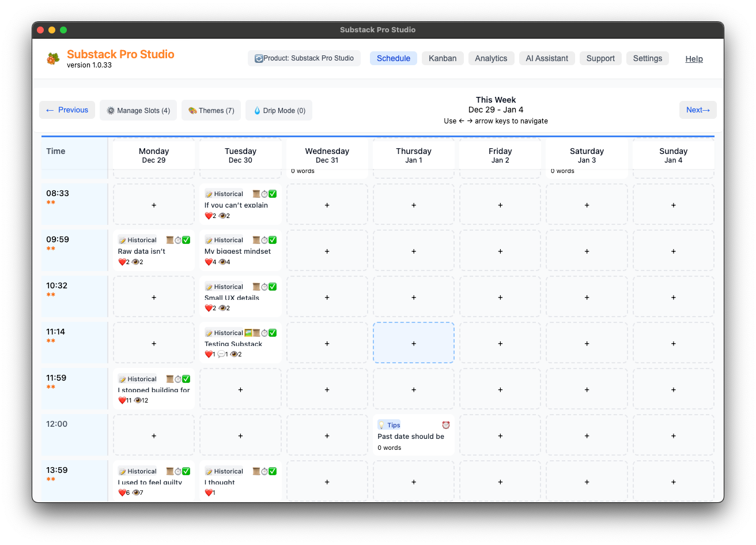Add post to Friday 09:59 empty slot
The width and height of the screenshot is (756, 545).
pyautogui.click(x=500, y=251)
